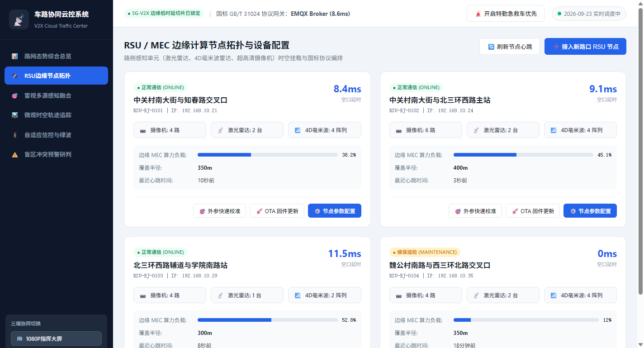The height and width of the screenshot is (348, 644).
Task: Click 接入新路口 RSU 节点 button
Action: (x=585, y=46)
